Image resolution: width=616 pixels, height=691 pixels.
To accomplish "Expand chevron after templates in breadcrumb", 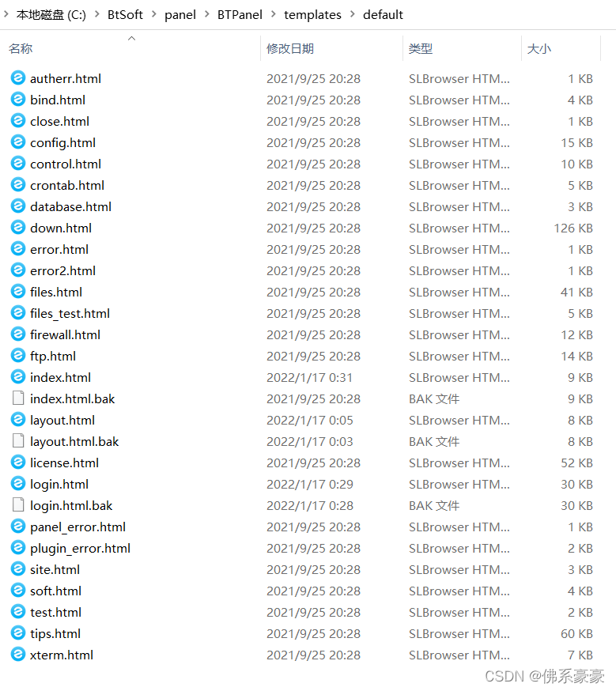I will pos(352,14).
